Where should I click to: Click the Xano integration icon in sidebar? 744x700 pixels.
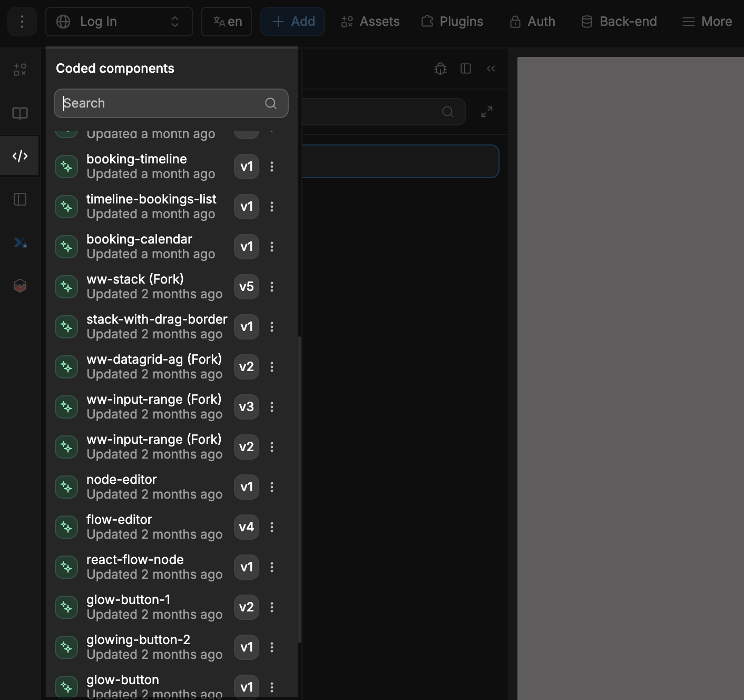coord(19,242)
